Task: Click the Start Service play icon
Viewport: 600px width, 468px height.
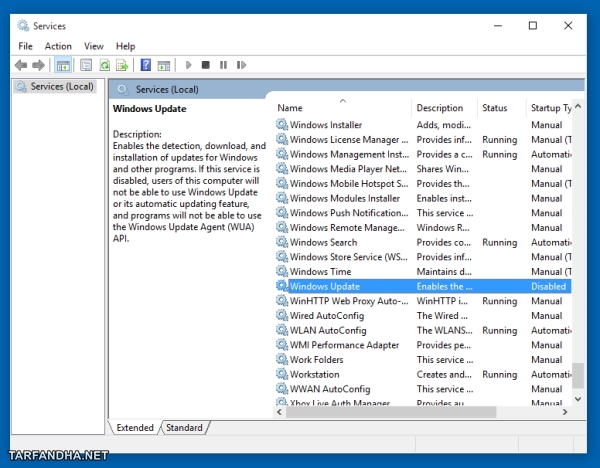Action: point(188,65)
